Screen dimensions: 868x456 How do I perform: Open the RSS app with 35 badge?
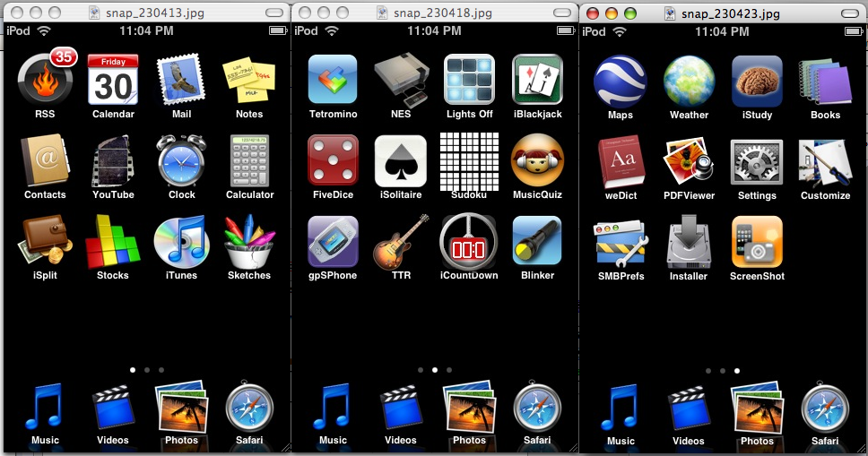coord(46,79)
